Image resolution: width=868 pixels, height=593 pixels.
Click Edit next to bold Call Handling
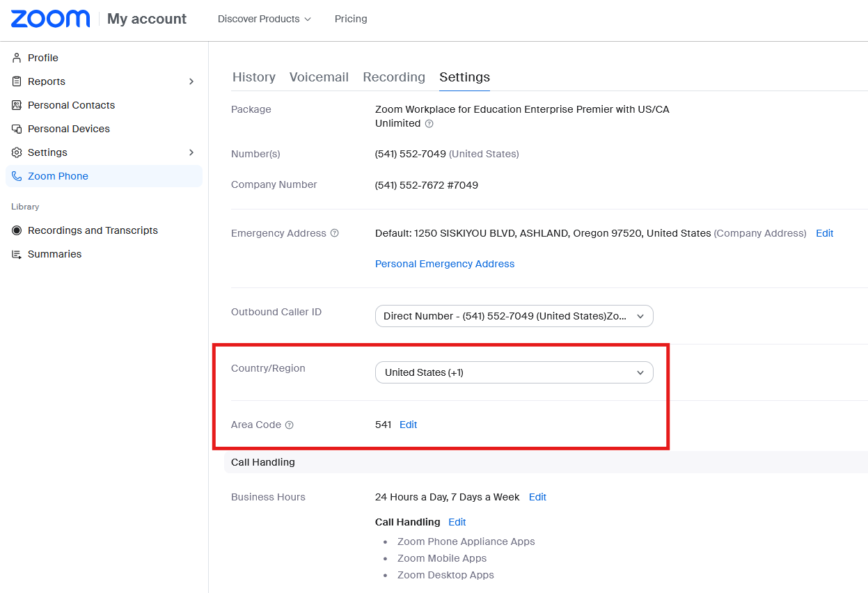457,522
